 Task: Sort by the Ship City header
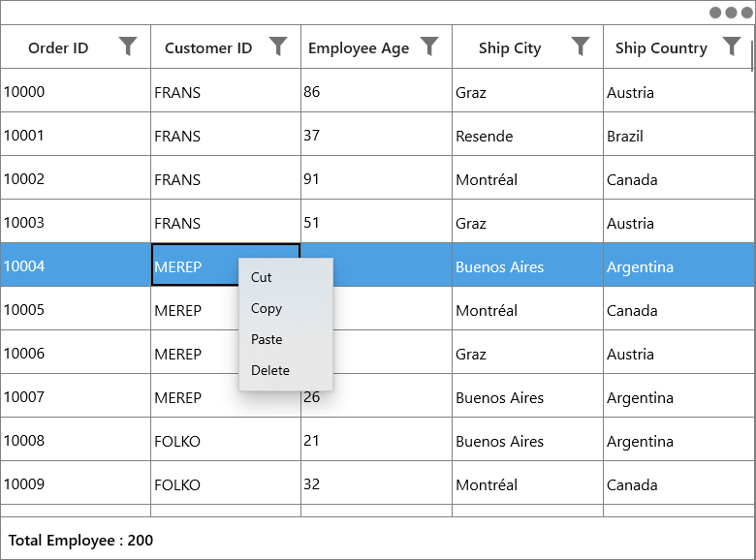click(x=510, y=48)
